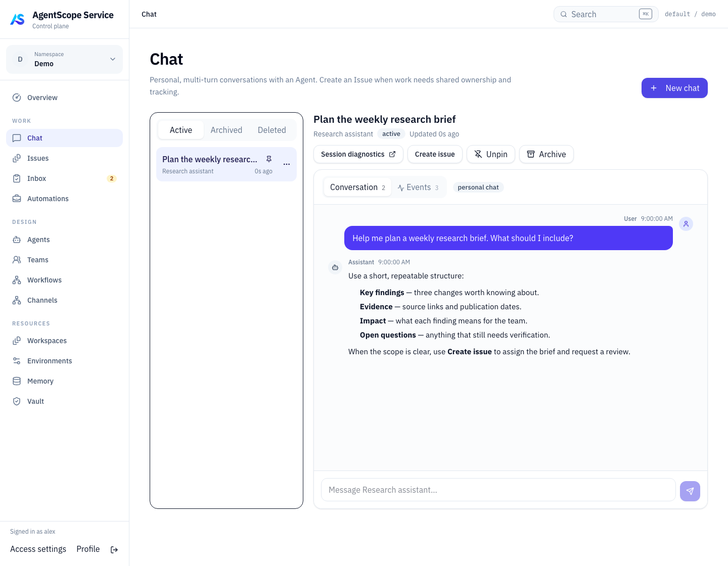Image resolution: width=728 pixels, height=566 pixels.
Task: Click the Create issue button
Action: tap(435, 154)
